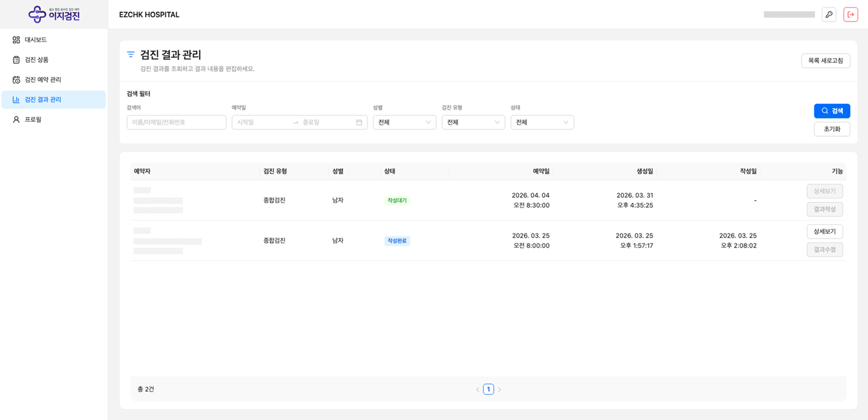Click the 초기화 reset button
This screenshot has height=420, width=868.
point(831,129)
